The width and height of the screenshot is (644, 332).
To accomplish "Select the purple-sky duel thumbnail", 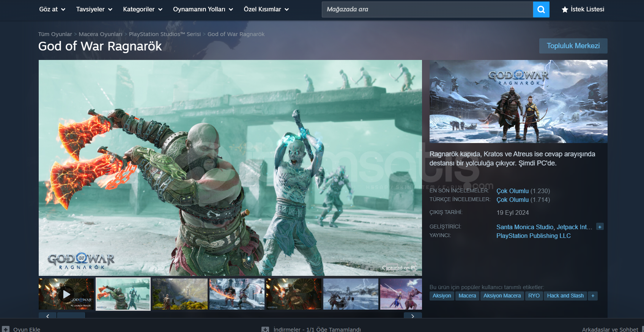I will [401, 294].
